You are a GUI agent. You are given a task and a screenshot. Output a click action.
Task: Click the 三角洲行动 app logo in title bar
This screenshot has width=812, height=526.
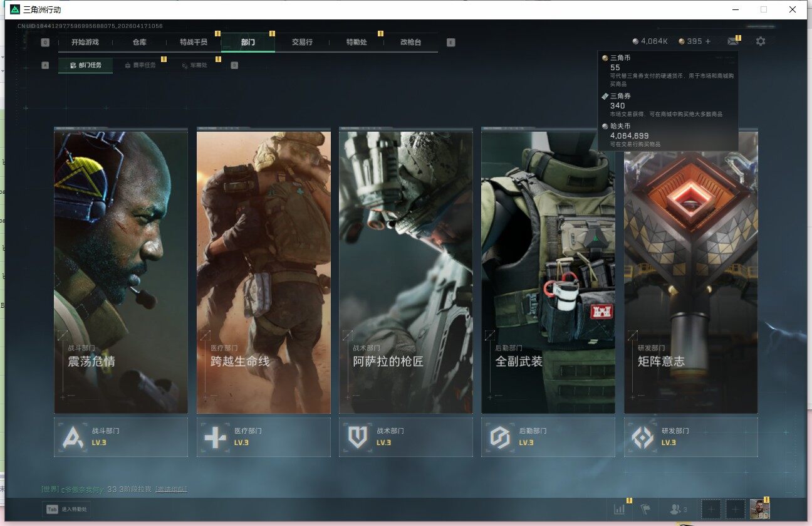pos(15,9)
